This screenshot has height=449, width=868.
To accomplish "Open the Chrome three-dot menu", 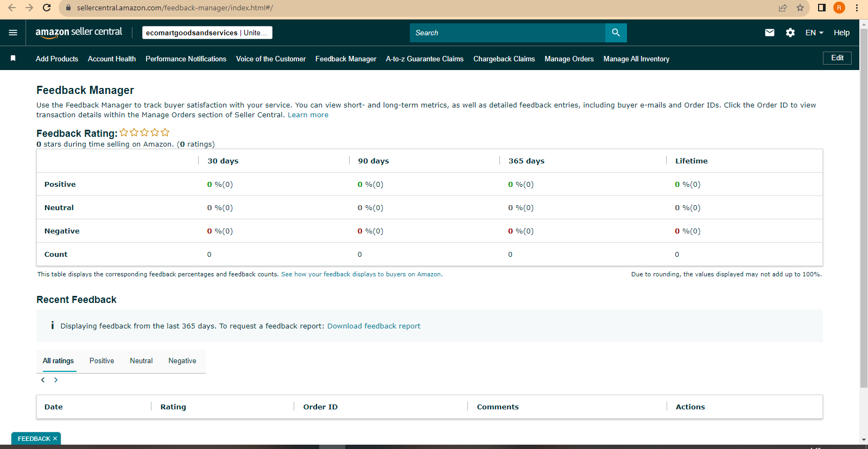I will 857,8.
